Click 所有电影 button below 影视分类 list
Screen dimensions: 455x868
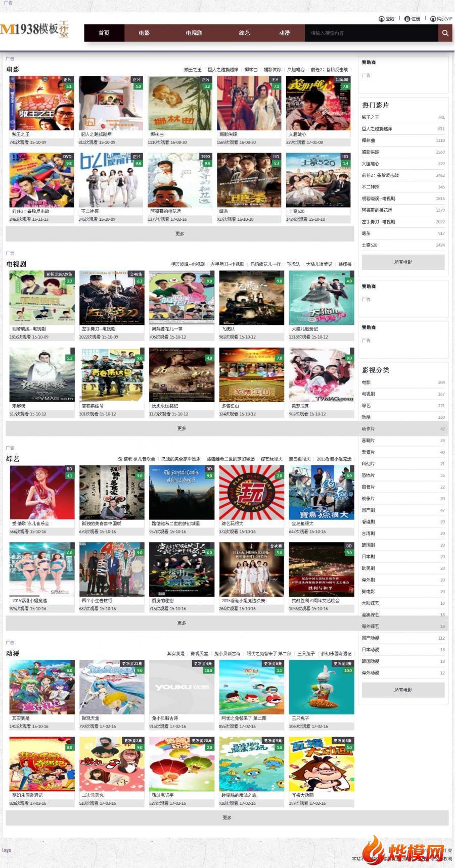403,690
